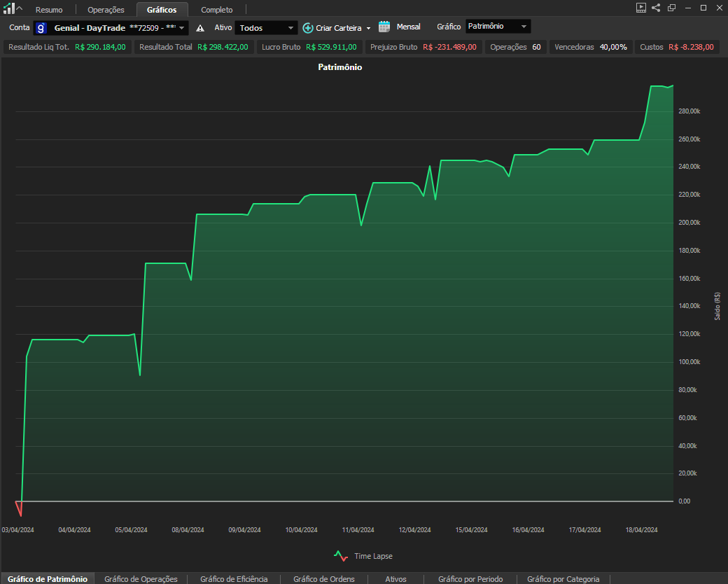The width and height of the screenshot is (728, 584).
Task: Click the 0,00 axis value
Action: [685, 501]
